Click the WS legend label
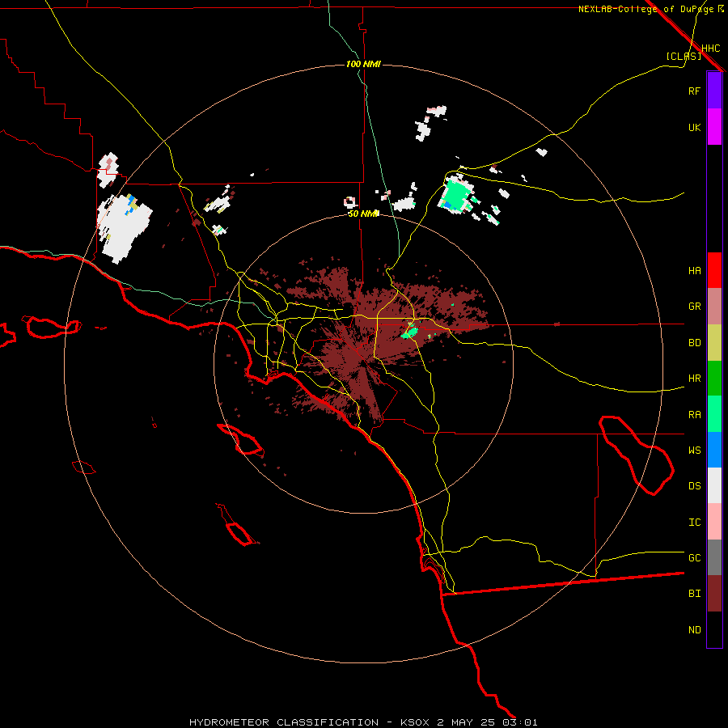The height and width of the screenshot is (728, 728). [x=694, y=451]
